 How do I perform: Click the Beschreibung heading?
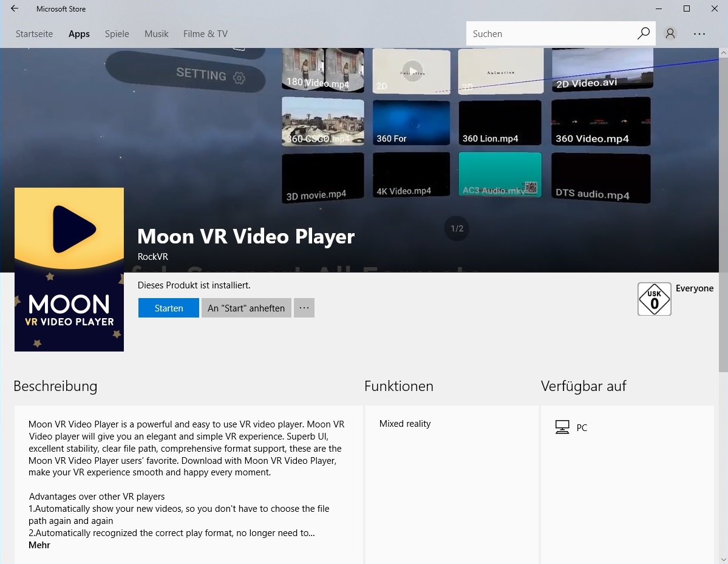tap(55, 386)
